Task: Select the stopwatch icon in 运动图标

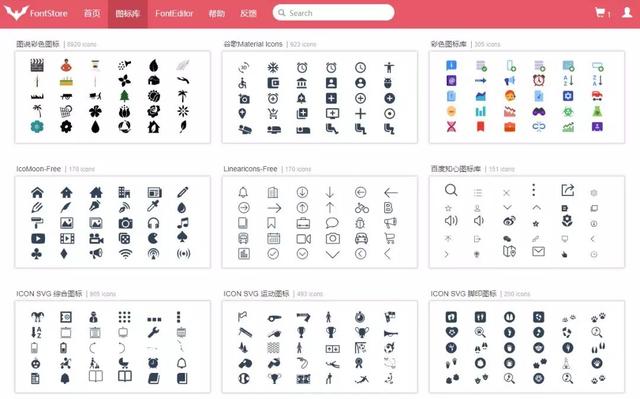Action: 360,317
